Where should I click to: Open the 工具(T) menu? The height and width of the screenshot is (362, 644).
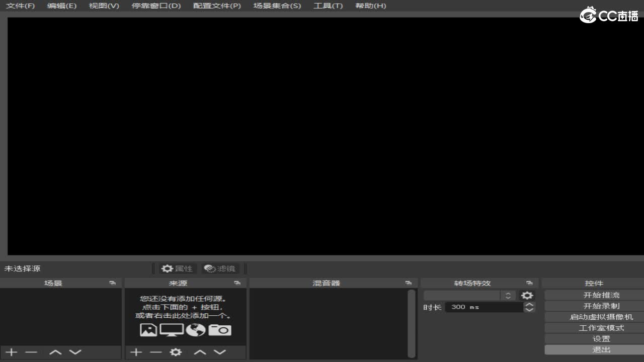328,6
